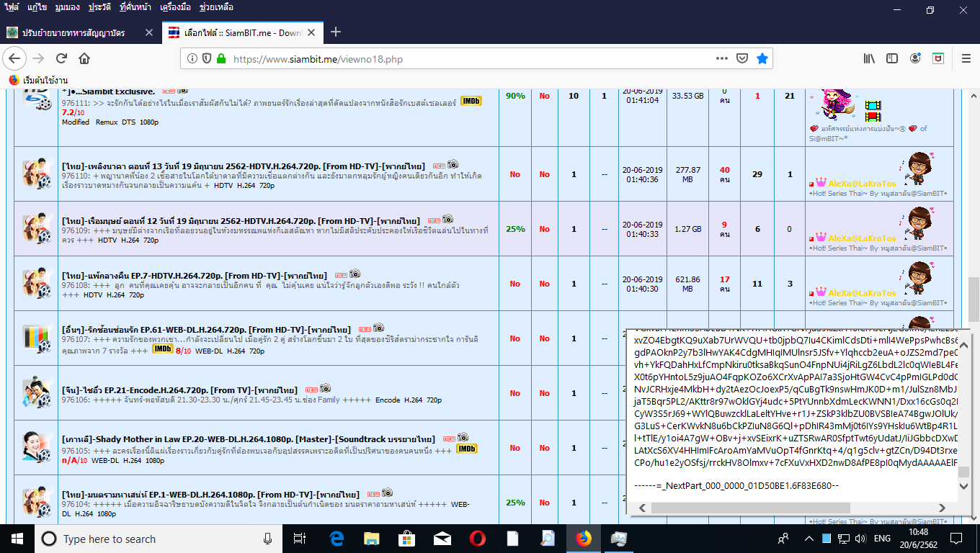Click category icon beside ไซอิ๋ว EP.21 row

point(36,392)
